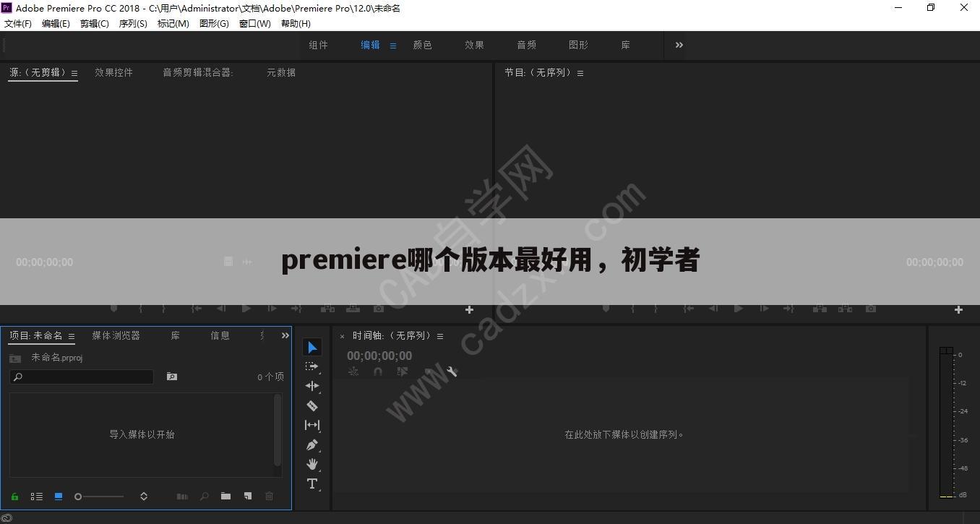Image resolution: width=980 pixels, height=524 pixels.
Task: Switch Project panel to List view
Action: [36, 496]
